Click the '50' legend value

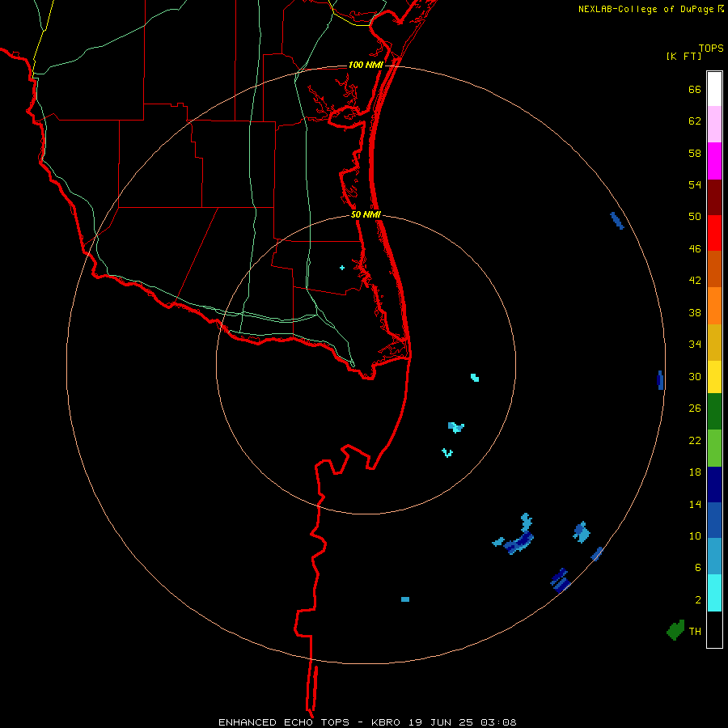tap(695, 217)
